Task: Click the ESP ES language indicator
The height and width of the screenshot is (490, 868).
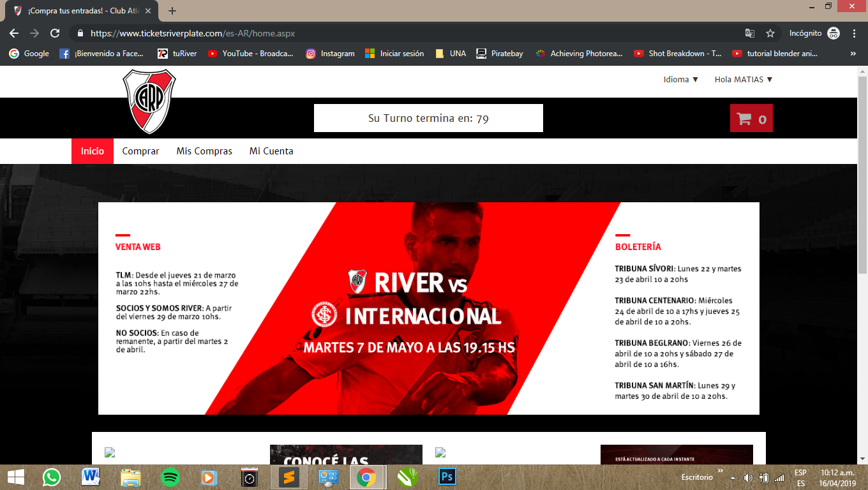Action: [800, 477]
